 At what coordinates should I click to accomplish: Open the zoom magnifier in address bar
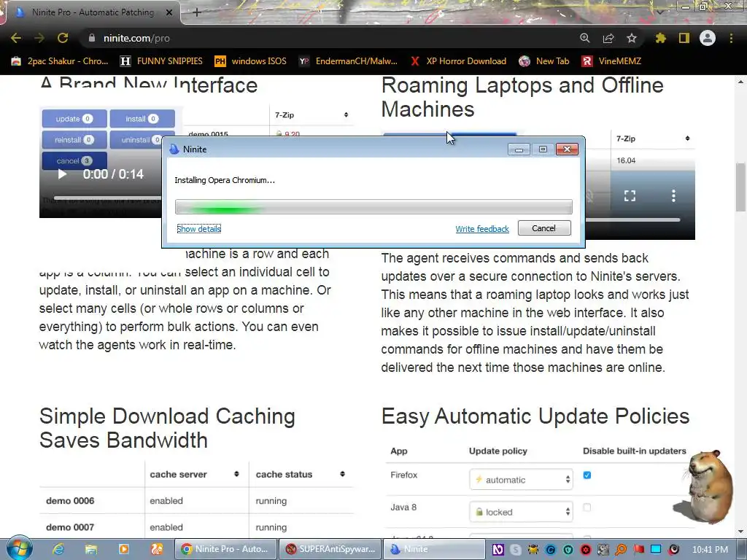pyautogui.click(x=584, y=38)
